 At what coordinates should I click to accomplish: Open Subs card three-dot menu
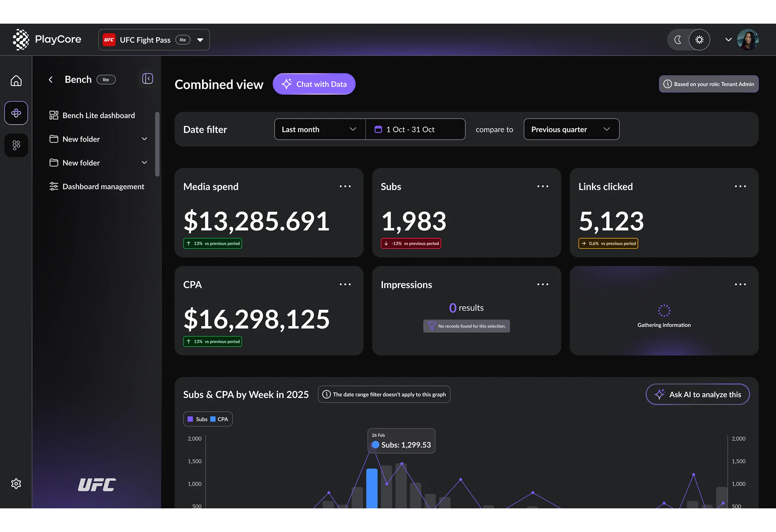tap(542, 187)
